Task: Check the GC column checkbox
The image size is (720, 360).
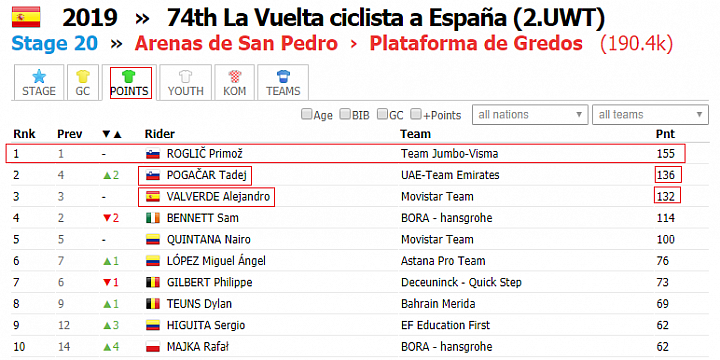Action: tap(382, 114)
